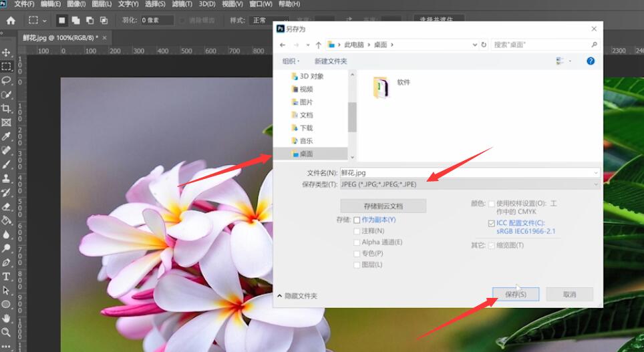The width and height of the screenshot is (644, 352).
Task: Open the 文件(F) menu
Action: coord(24,4)
